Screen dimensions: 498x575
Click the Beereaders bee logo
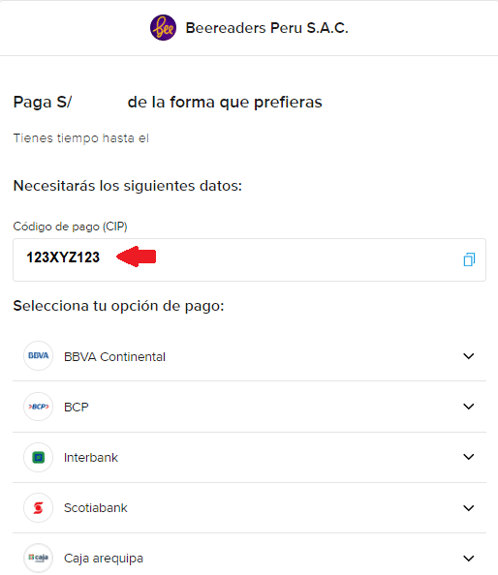point(163,28)
